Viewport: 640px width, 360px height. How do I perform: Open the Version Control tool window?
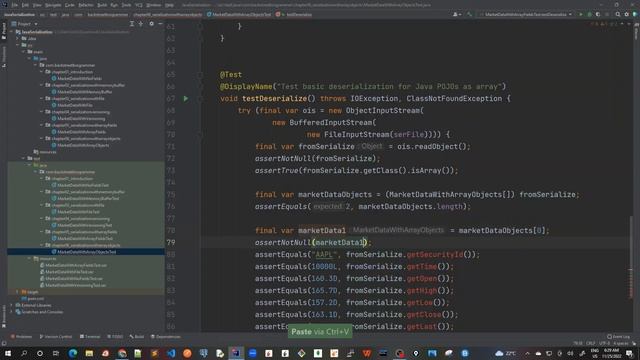[x=56, y=337]
